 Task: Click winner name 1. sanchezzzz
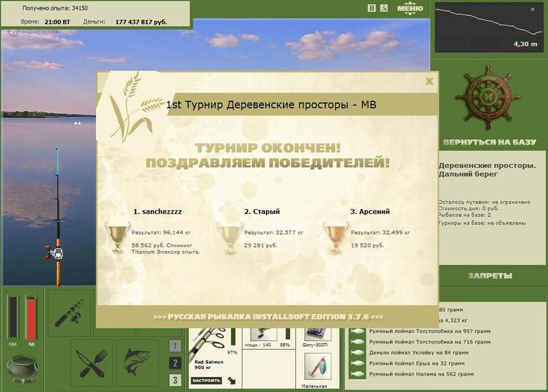point(158,212)
